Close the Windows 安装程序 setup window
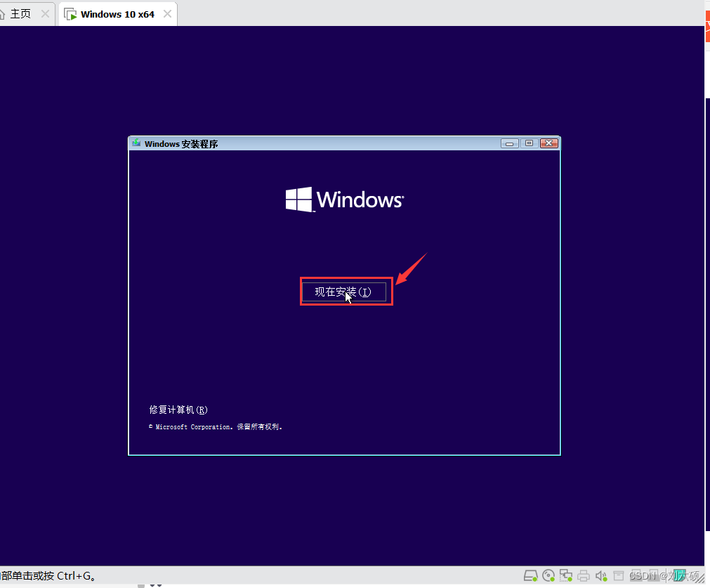 tap(548, 143)
